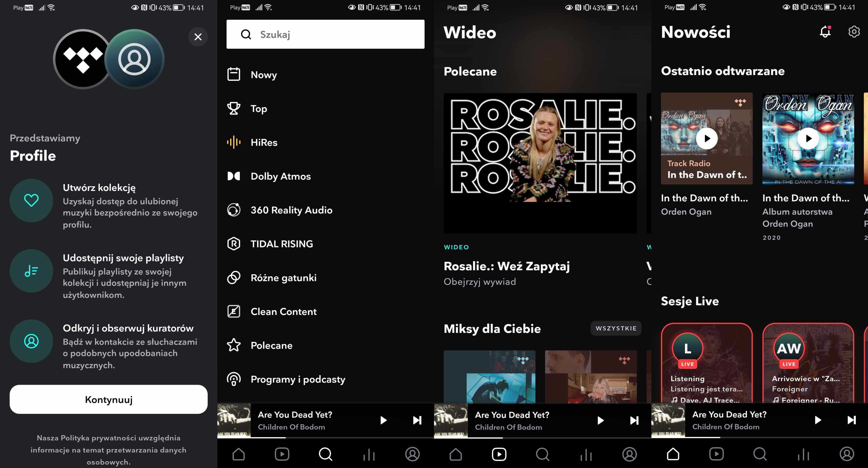Tap the podcast microphone icon
This screenshot has height=468, width=868.
233,379
